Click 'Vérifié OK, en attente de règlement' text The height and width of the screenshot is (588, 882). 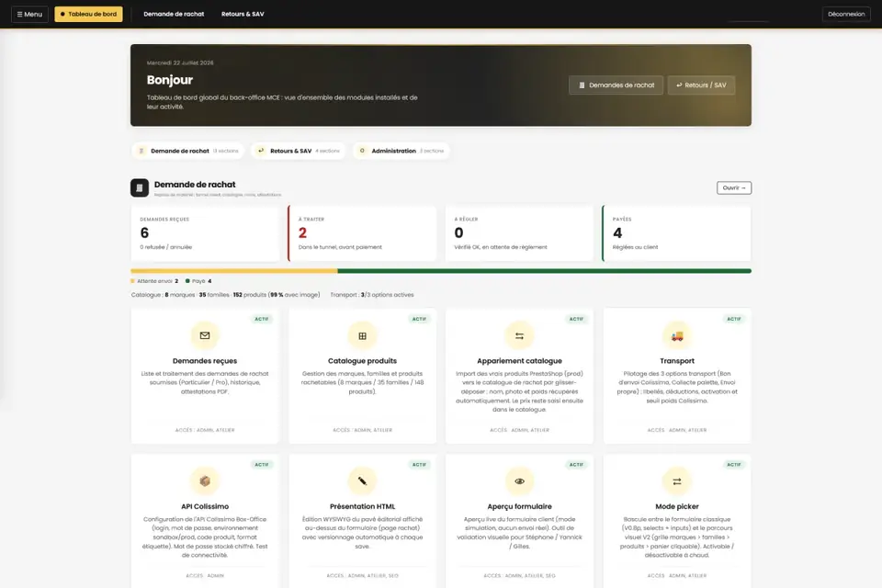pos(501,247)
